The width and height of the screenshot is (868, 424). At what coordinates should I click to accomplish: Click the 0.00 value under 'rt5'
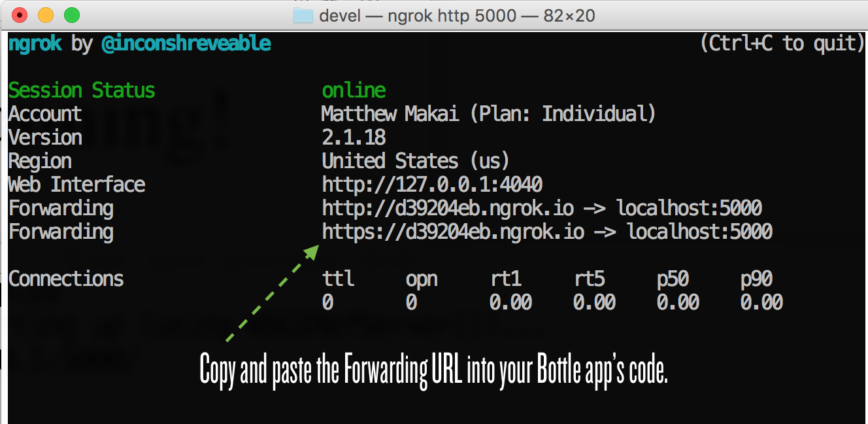click(x=594, y=302)
